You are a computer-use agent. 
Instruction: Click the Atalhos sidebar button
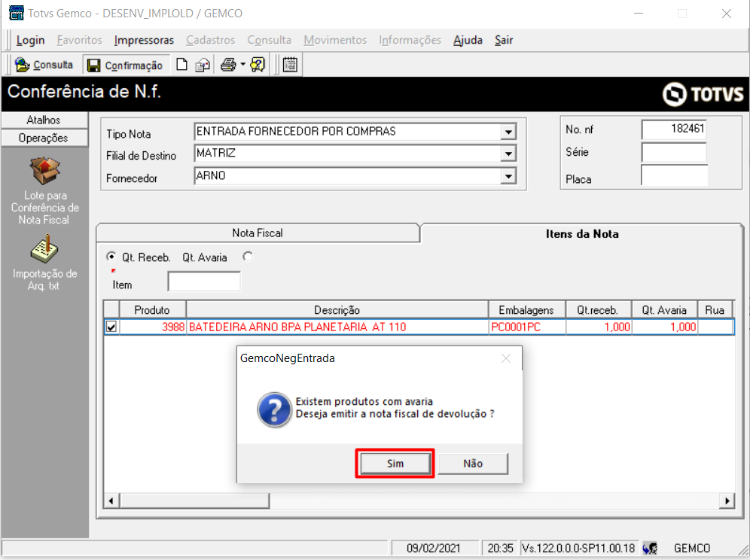[x=44, y=120]
